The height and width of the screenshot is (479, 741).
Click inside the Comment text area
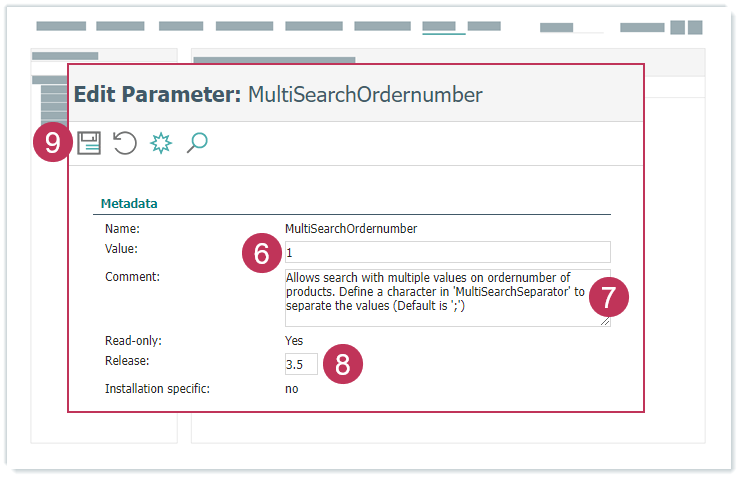click(x=440, y=296)
